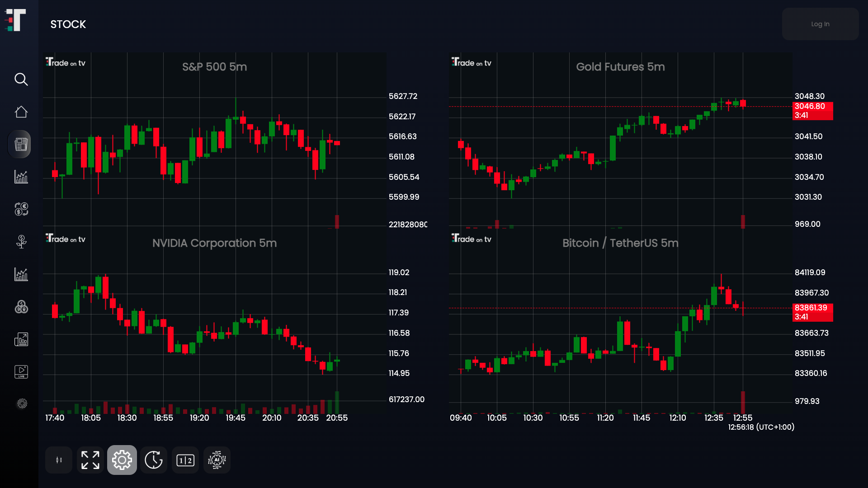The image size is (868, 488).
Task: Click the NVIDIA volume value 617237.00
Action: click(x=406, y=399)
